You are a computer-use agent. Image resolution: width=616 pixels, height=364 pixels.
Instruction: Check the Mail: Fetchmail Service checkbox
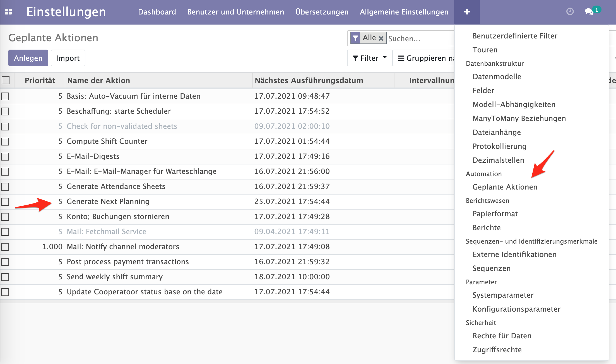5,232
